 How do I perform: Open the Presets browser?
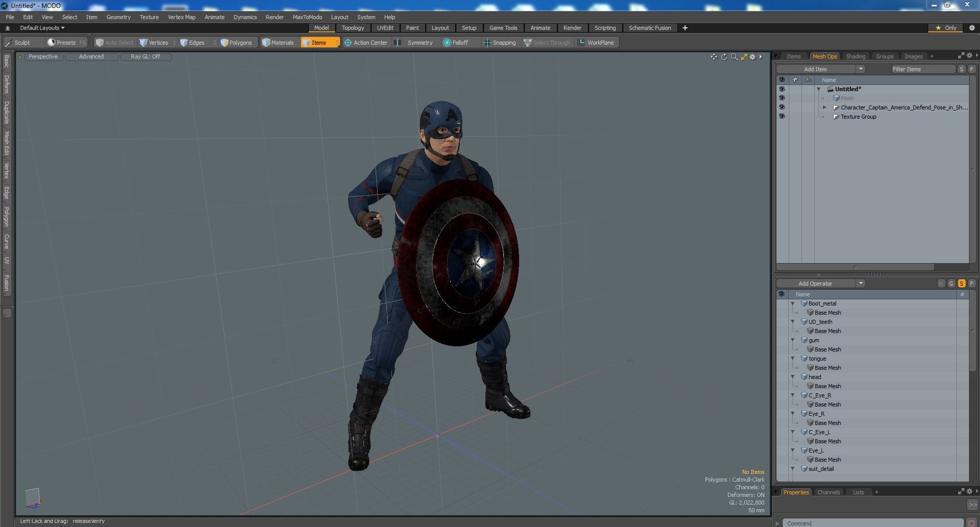pyautogui.click(x=62, y=42)
